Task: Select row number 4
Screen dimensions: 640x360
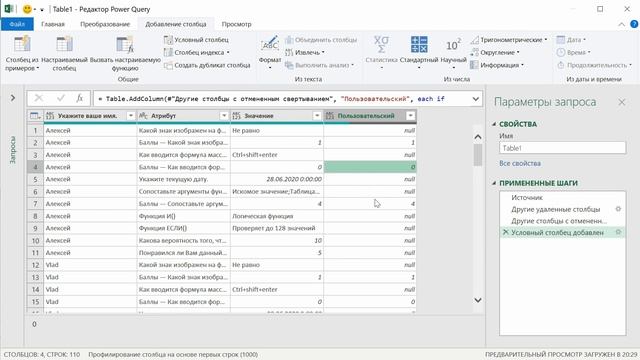Action: 36,167
